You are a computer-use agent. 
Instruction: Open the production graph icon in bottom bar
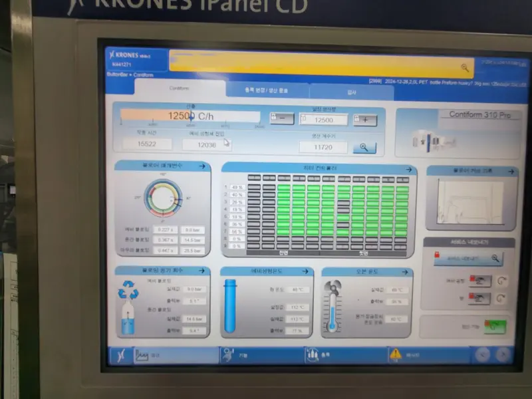[x=141, y=354]
